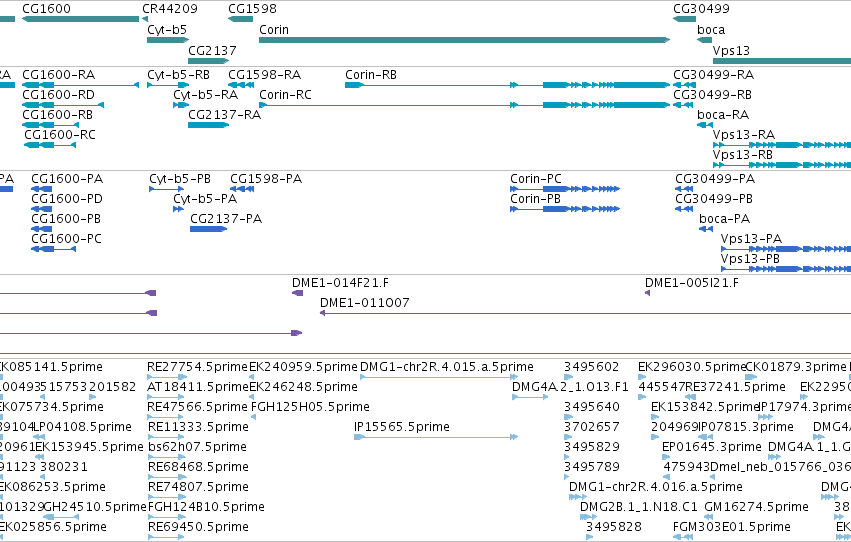Select the CG1600 gene feature
The height and width of the screenshot is (542, 851).
pyautogui.click(x=80, y=19)
